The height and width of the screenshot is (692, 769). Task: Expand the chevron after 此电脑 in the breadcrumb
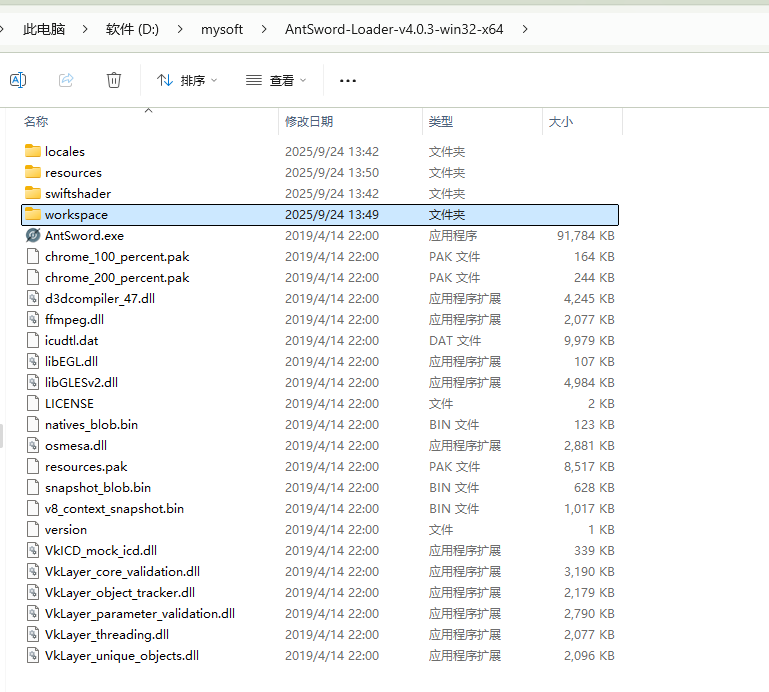[86, 30]
